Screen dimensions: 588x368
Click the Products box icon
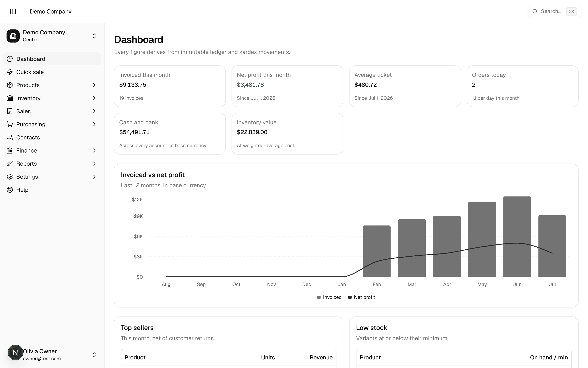[x=10, y=85]
